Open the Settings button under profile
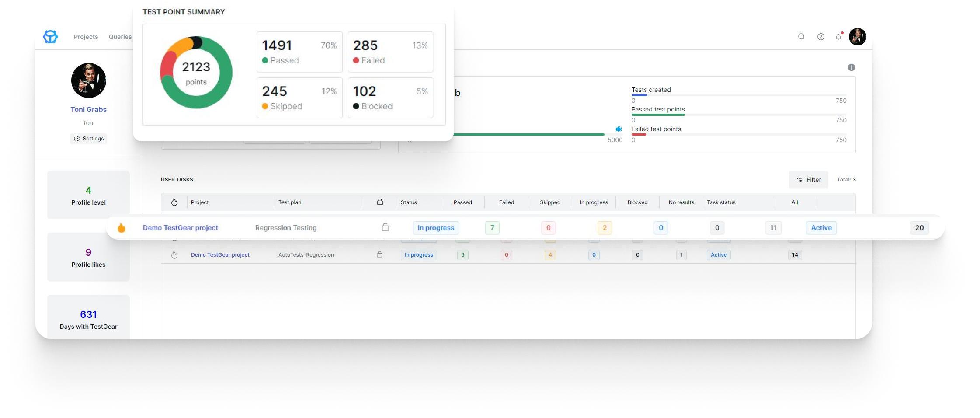Image resolution: width=980 pixels, height=418 pixels. (x=89, y=139)
